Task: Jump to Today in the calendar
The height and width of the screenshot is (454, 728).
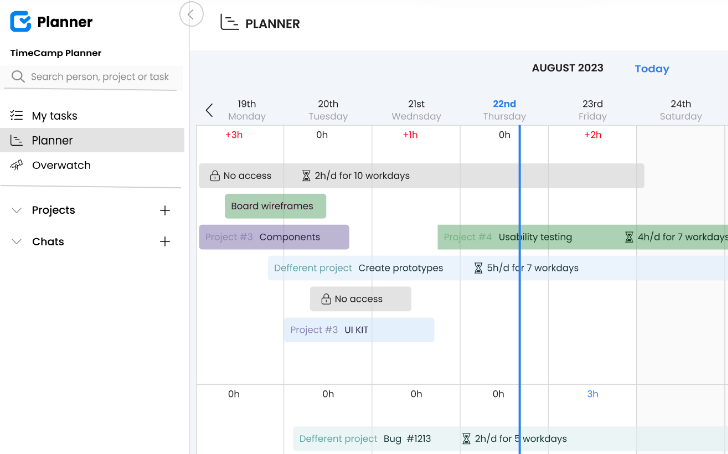Action: pyautogui.click(x=652, y=69)
